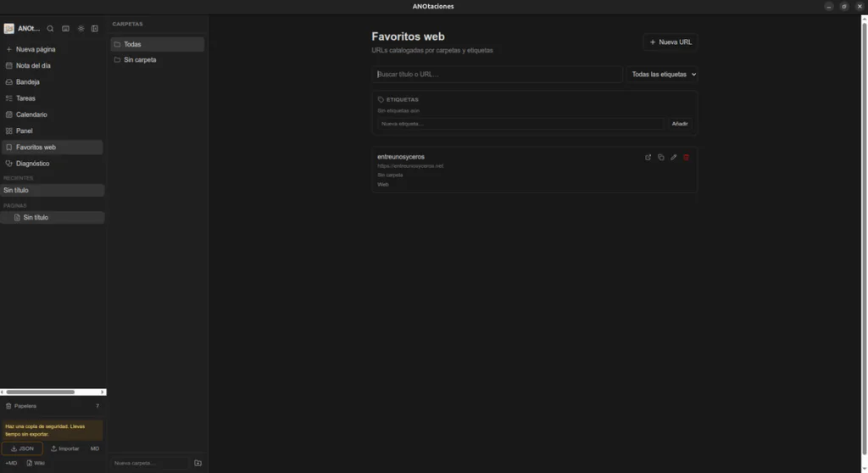Click sidebar scrollbar left arrow
Image resolution: width=868 pixels, height=473 pixels.
(x=3, y=392)
